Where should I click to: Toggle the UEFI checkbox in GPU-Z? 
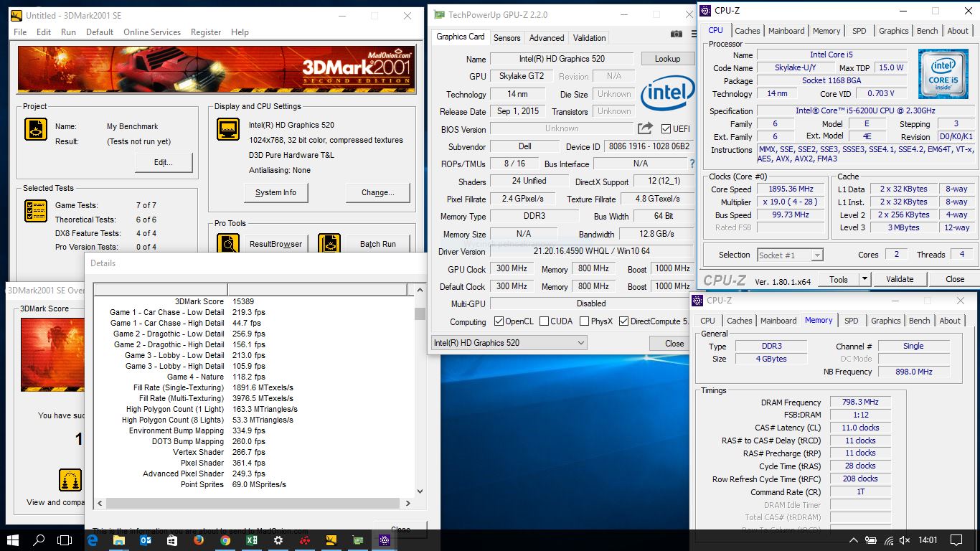point(666,128)
